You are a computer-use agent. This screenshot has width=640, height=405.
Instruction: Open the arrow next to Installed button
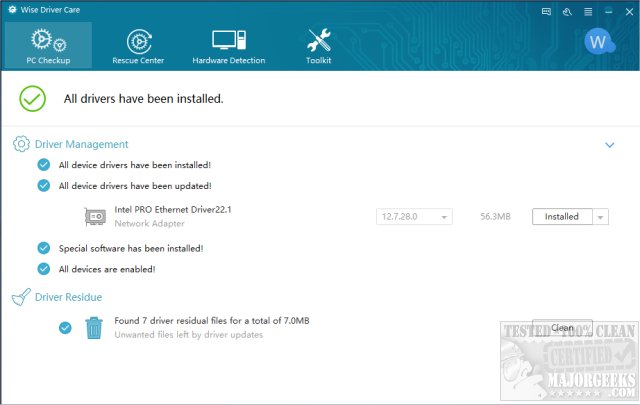600,217
